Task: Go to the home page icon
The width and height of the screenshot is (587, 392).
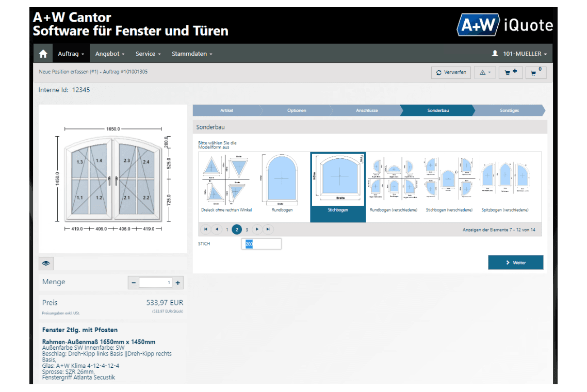Action: point(43,54)
